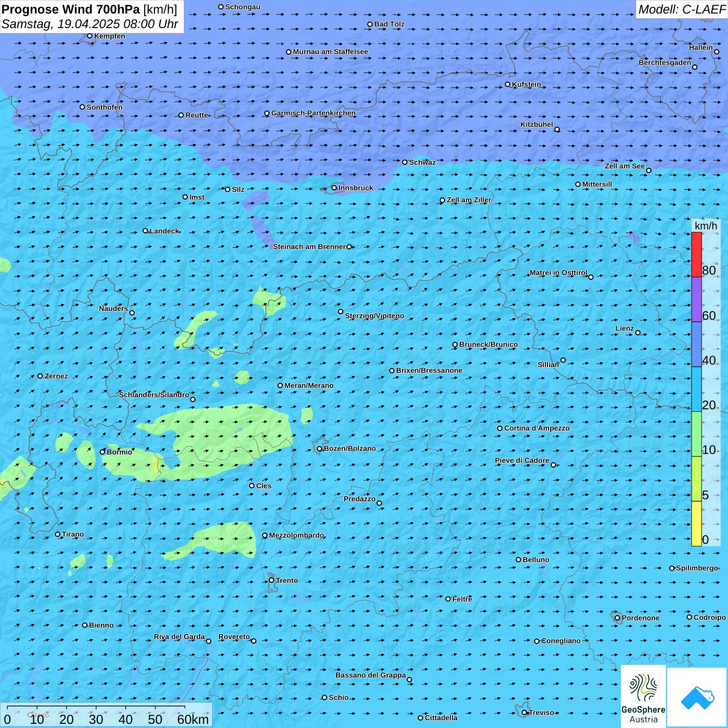Click the Zell am Ziller label
Image resolution: width=728 pixels, height=728 pixels.
[x=469, y=200]
